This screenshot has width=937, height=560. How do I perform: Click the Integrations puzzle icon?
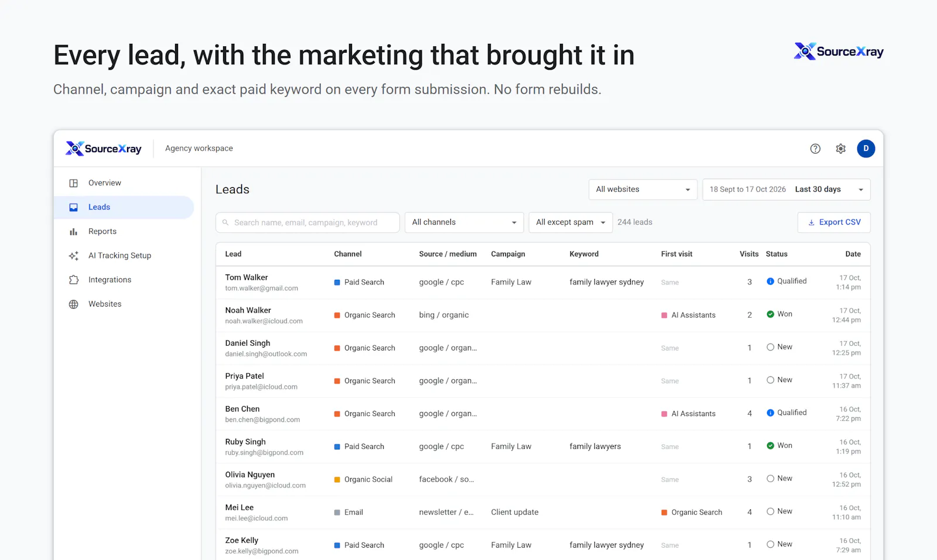[x=74, y=280]
